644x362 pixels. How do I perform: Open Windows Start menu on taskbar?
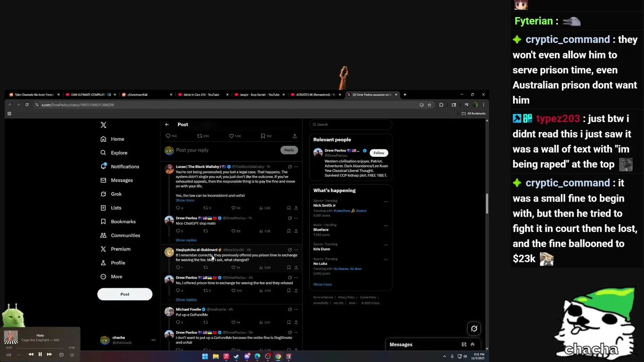(205, 356)
